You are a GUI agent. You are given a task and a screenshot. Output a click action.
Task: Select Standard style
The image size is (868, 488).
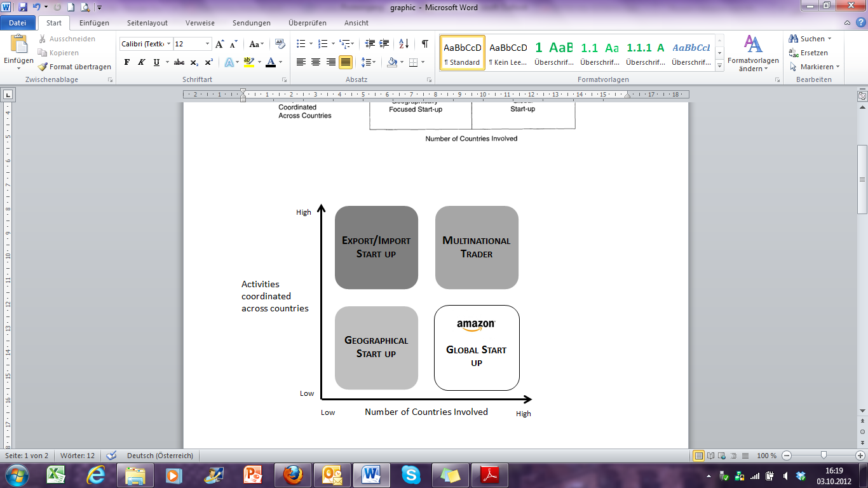pos(463,52)
